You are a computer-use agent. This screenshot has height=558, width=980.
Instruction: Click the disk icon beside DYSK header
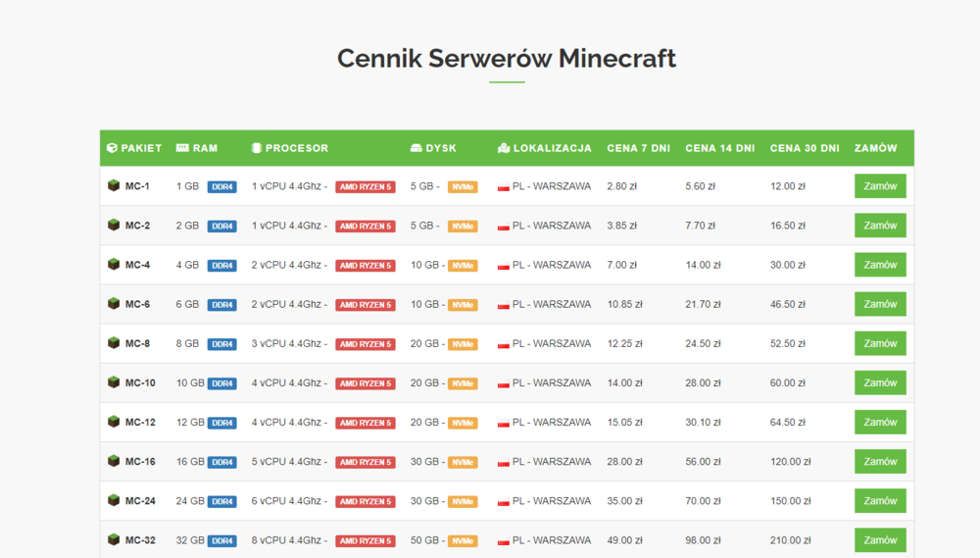(x=416, y=148)
